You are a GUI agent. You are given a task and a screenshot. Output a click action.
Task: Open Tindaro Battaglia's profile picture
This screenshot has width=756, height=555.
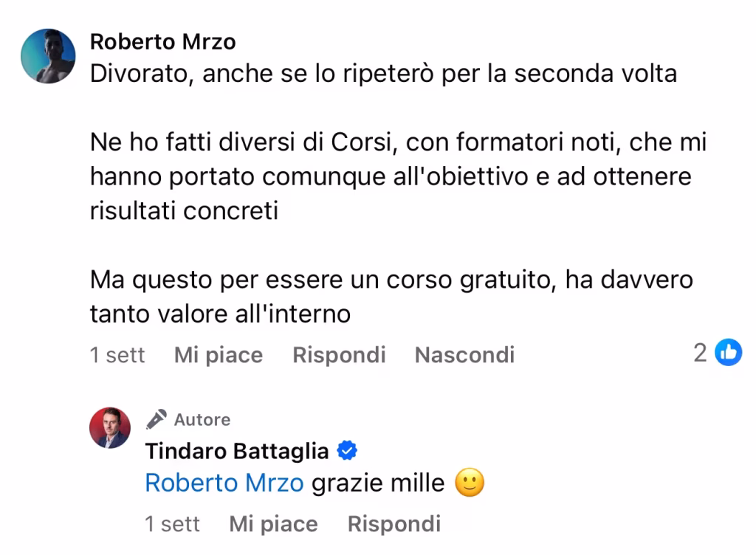[110, 428]
